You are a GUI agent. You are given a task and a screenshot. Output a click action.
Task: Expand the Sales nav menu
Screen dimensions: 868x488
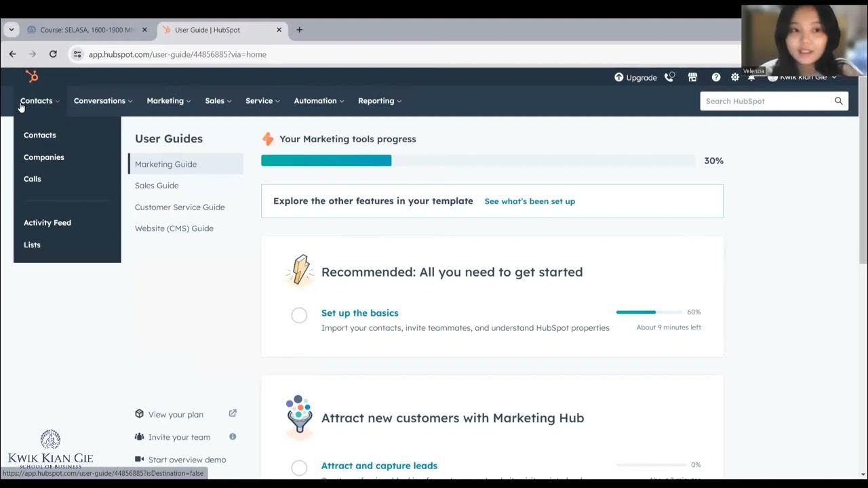point(218,101)
